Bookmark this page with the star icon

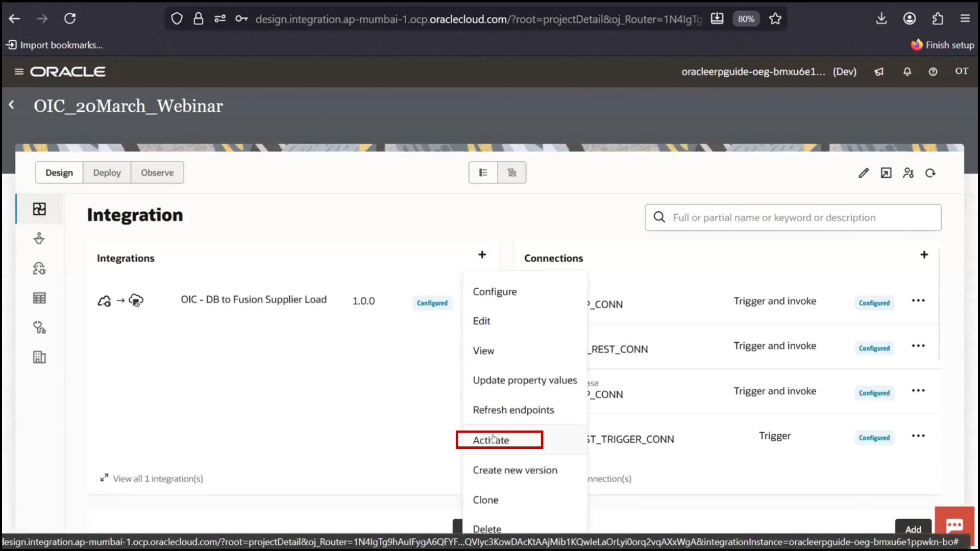click(x=775, y=19)
